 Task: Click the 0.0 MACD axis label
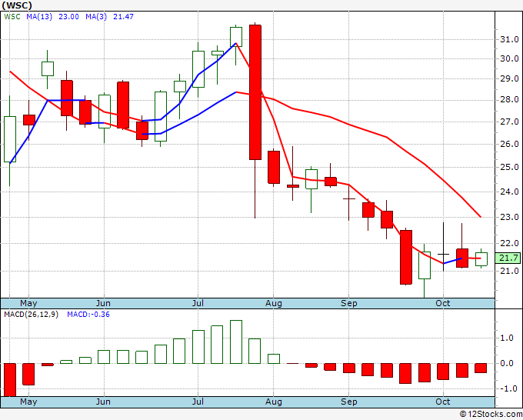click(507, 363)
